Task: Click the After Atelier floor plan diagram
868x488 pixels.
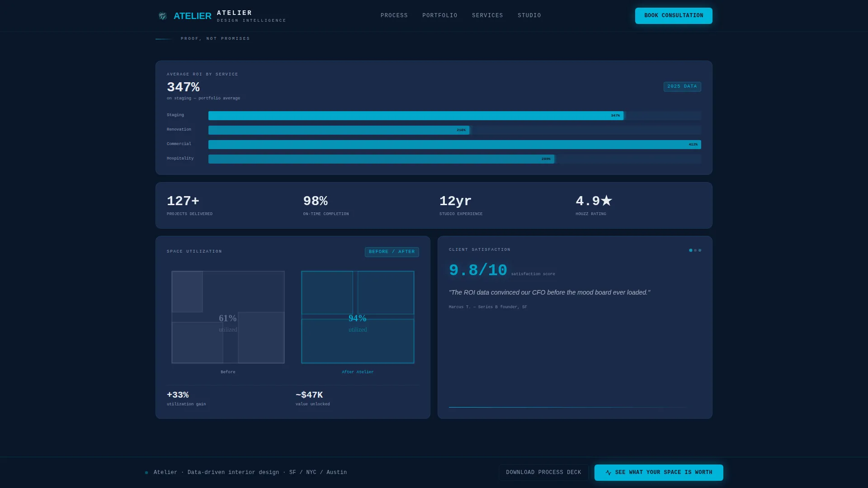Action: pyautogui.click(x=358, y=317)
